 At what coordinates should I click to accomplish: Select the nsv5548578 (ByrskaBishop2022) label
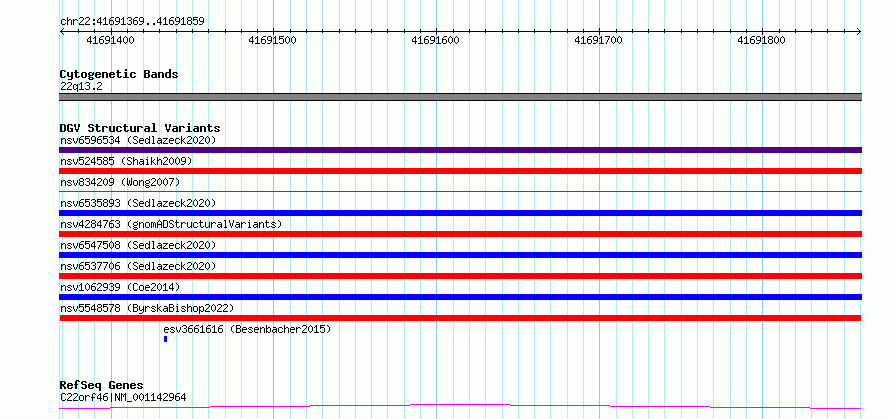pos(147,308)
